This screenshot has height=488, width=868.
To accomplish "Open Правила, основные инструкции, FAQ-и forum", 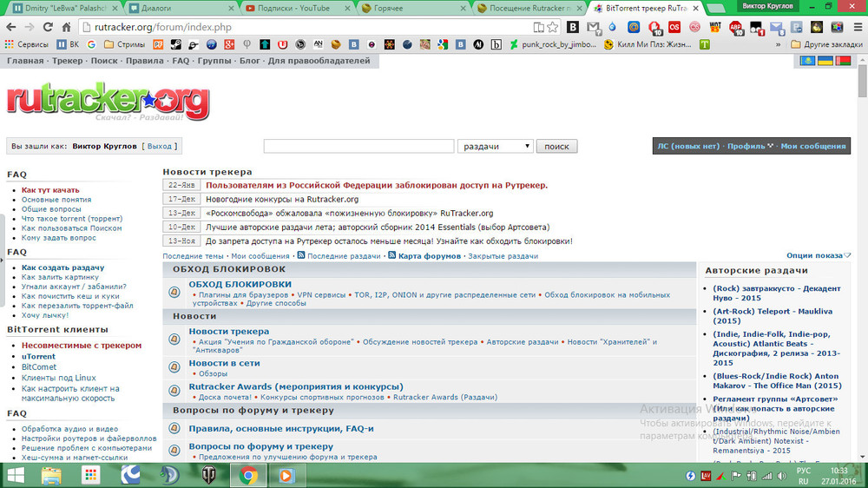I will 280,429.
